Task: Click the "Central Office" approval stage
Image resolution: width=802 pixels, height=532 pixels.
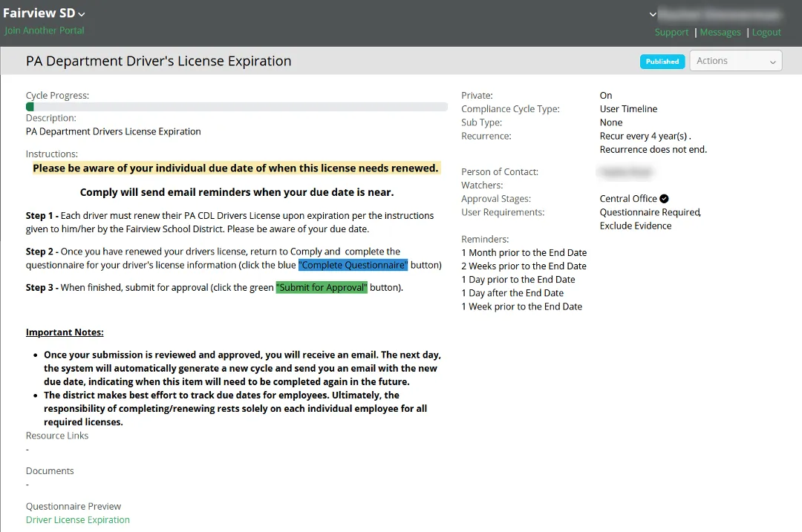Action: 628,199
